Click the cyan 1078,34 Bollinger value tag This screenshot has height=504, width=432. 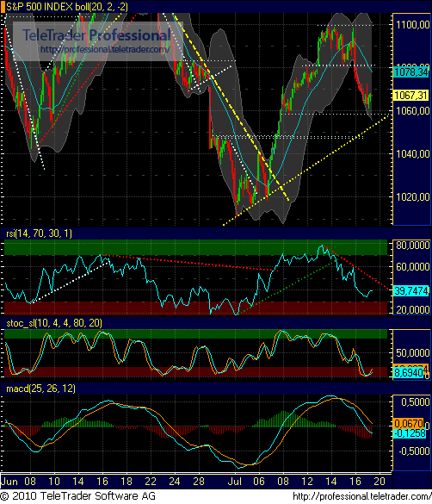411,72
